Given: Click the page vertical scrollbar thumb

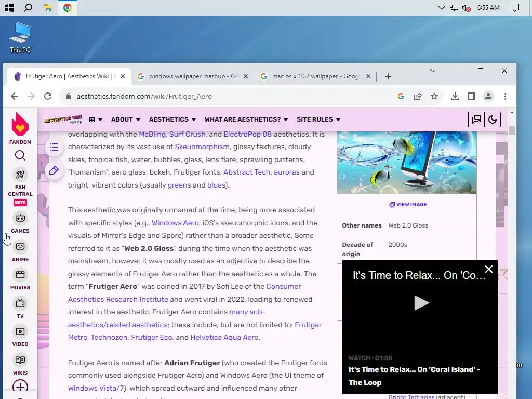Looking at the screenshot, I should click(x=512, y=130).
